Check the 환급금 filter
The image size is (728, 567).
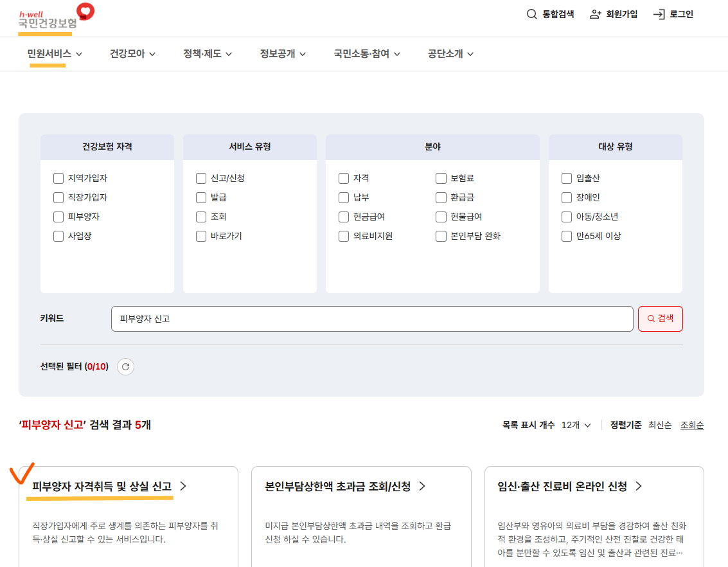coord(441,197)
